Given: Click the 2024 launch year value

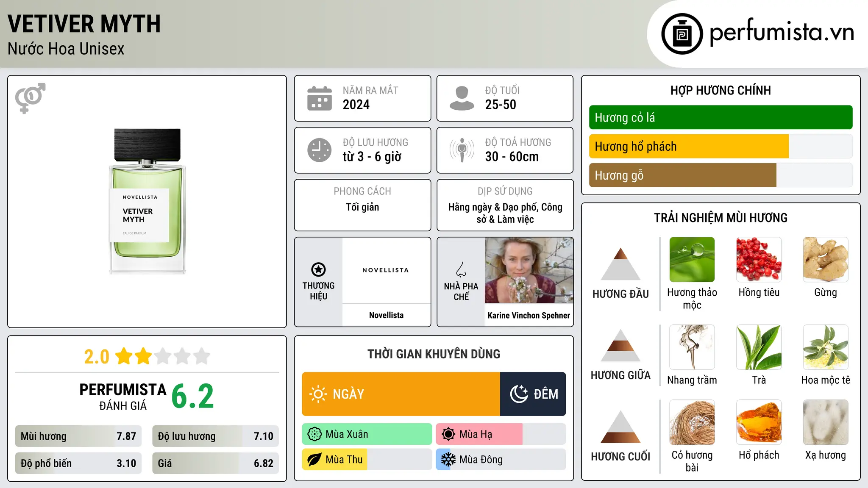Looking at the screenshot, I should coord(356,105).
